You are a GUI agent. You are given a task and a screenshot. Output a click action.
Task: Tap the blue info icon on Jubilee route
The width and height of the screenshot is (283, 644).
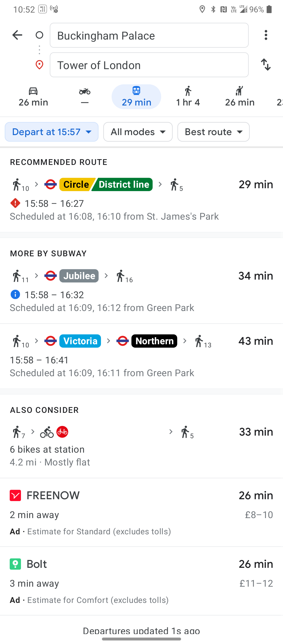(x=15, y=295)
